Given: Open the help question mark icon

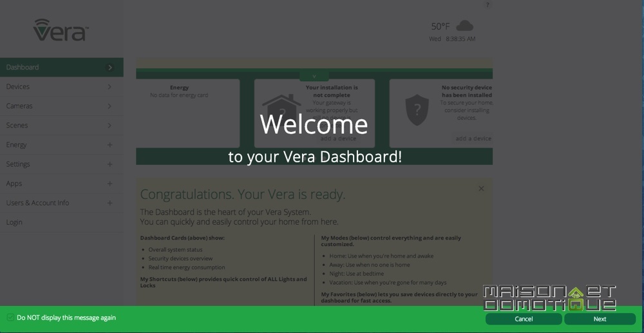Looking at the screenshot, I should [488, 5].
